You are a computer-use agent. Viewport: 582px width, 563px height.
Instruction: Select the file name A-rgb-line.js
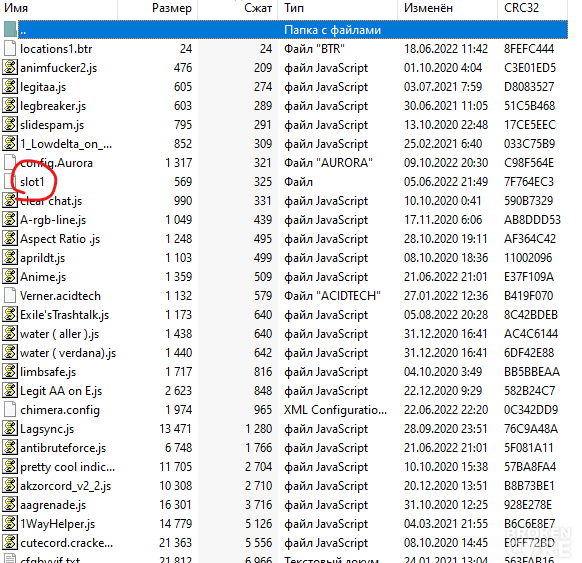(53, 220)
